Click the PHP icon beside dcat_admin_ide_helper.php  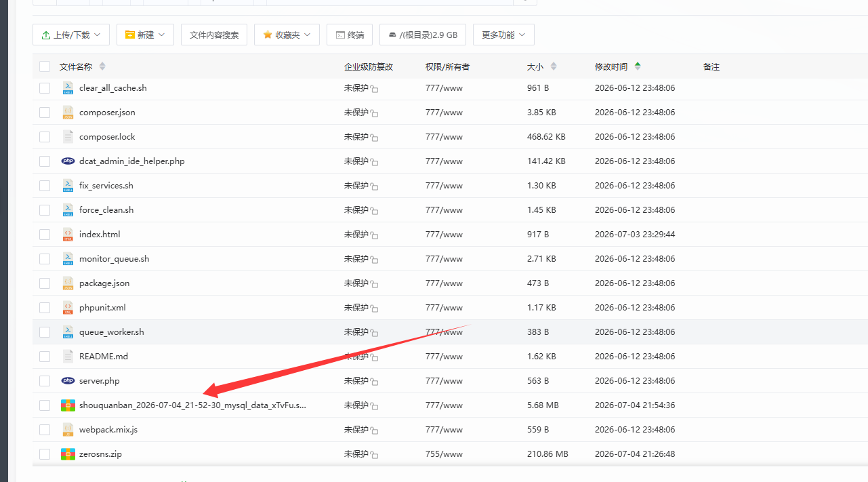[68, 161]
